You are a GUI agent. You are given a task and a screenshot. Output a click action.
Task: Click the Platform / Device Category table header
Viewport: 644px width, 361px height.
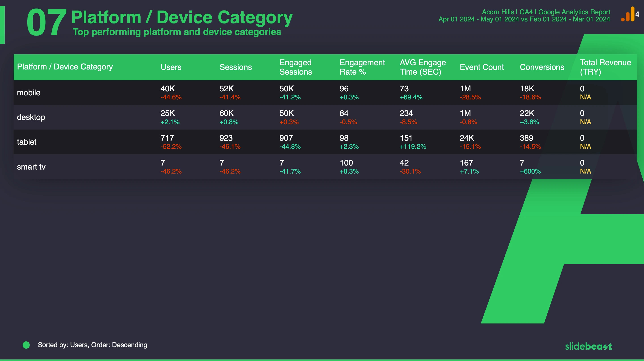coord(65,67)
